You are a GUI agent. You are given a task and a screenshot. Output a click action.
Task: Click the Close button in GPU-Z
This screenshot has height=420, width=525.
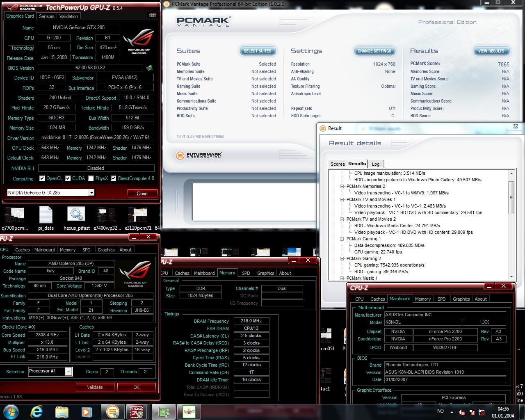142,194
